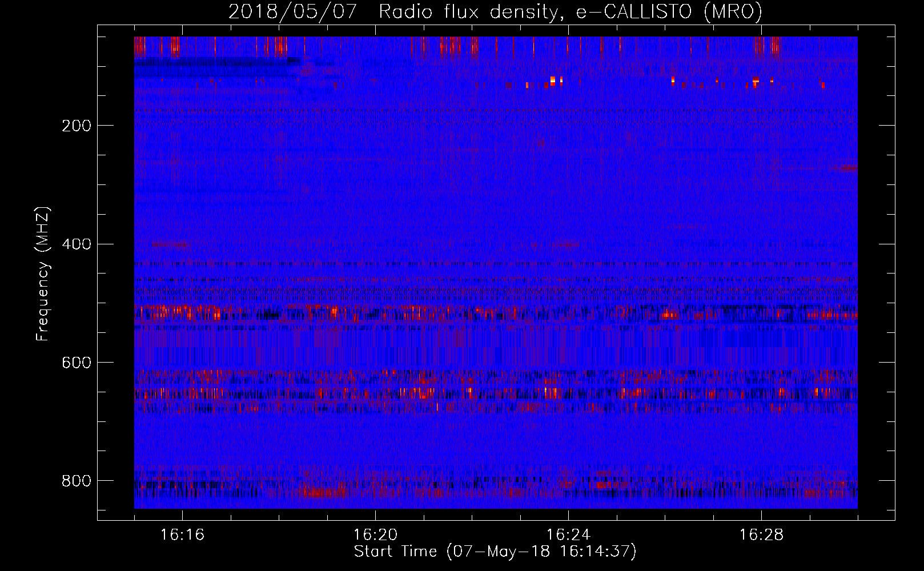Click the 600 MHz axis tick label
Screen dimensions: 924x571
point(77,363)
